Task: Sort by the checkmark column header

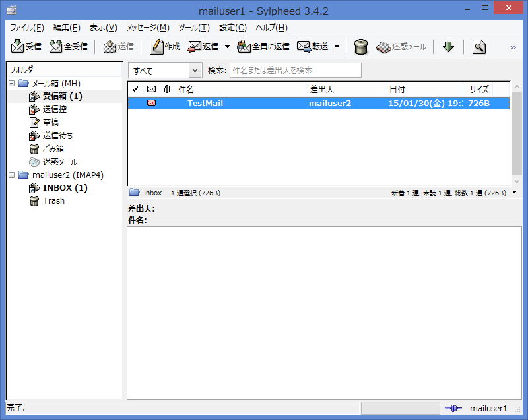Action: (x=135, y=89)
